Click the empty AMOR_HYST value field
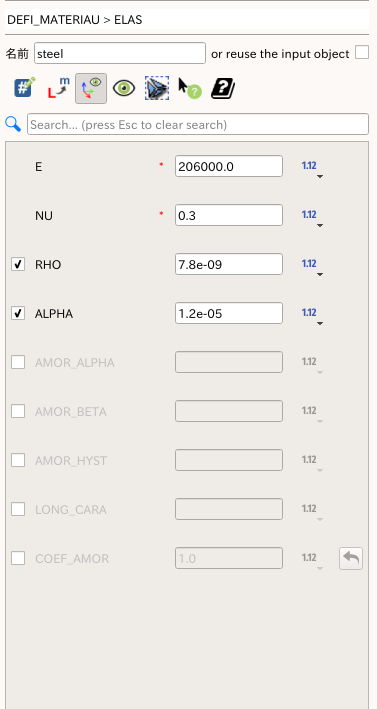 tap(229, 460)
